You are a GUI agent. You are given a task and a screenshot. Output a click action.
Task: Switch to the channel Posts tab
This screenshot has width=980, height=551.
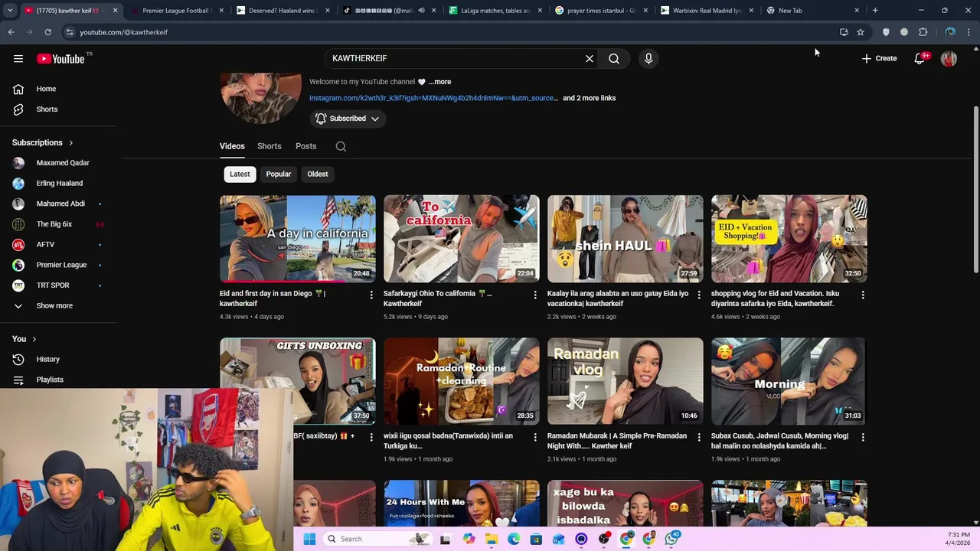point(305,146)
